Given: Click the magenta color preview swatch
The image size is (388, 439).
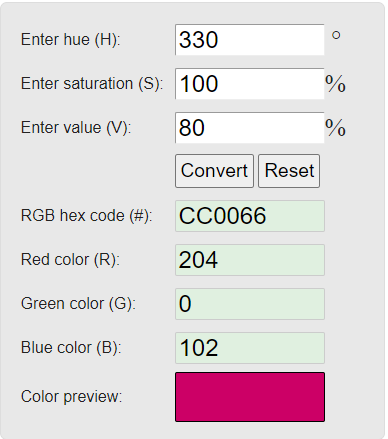Looking at the screenshot, I should pyautogui.click(x=250, y=397).
